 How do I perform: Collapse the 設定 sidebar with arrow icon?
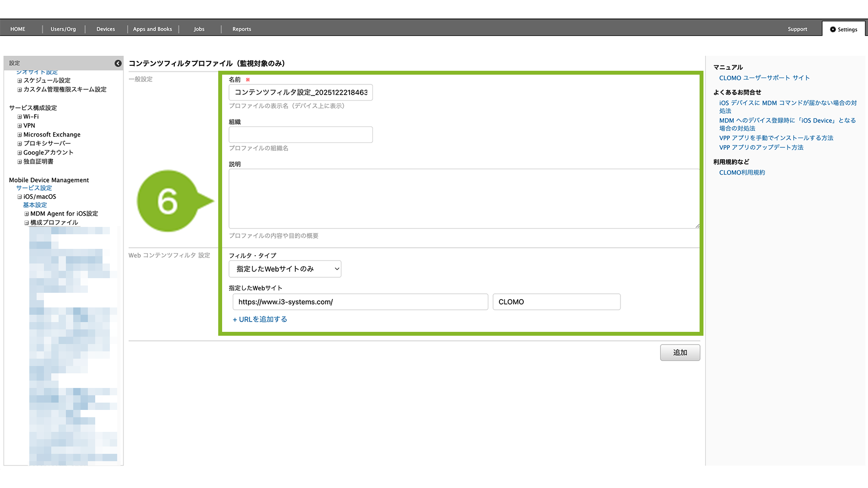tap(118, 63)
